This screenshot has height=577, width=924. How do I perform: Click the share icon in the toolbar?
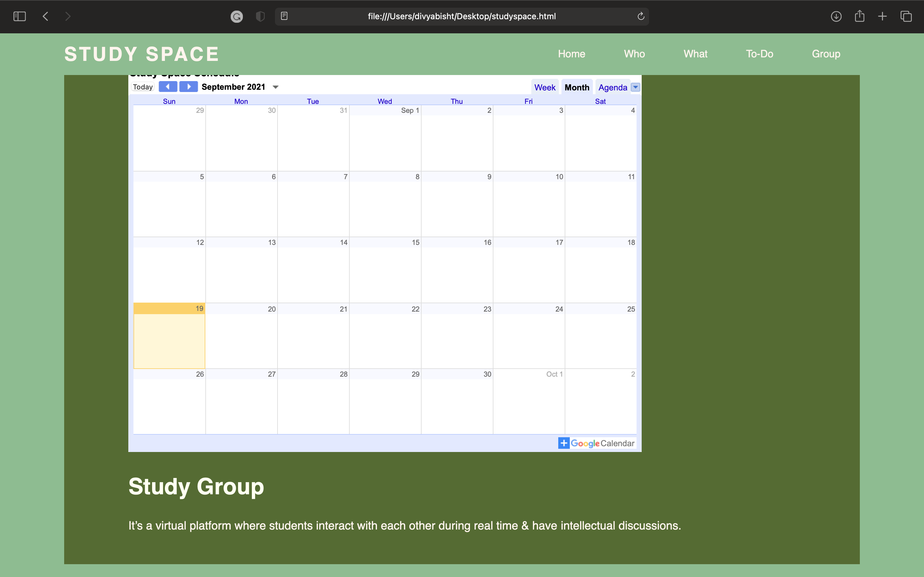tap(859, 16)
